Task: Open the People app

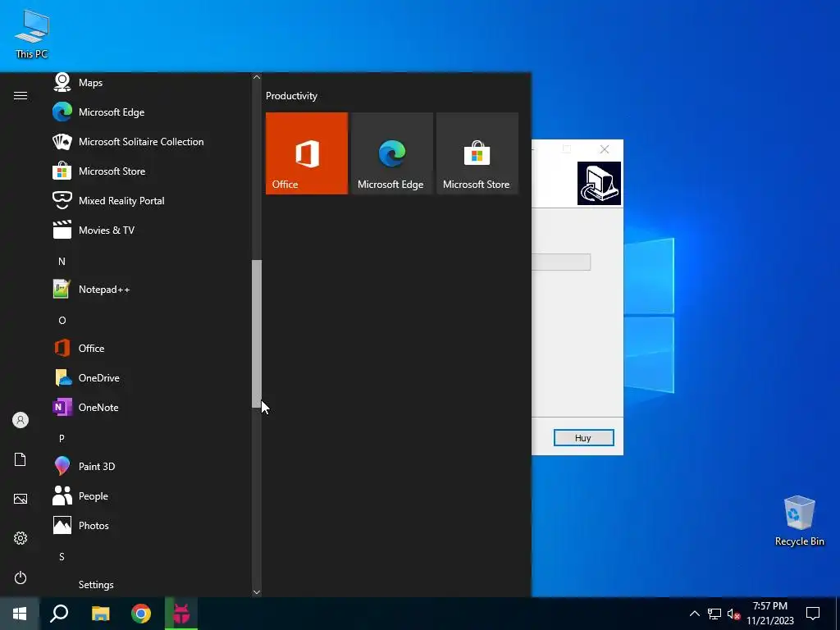Action: [x=150, y=496]
